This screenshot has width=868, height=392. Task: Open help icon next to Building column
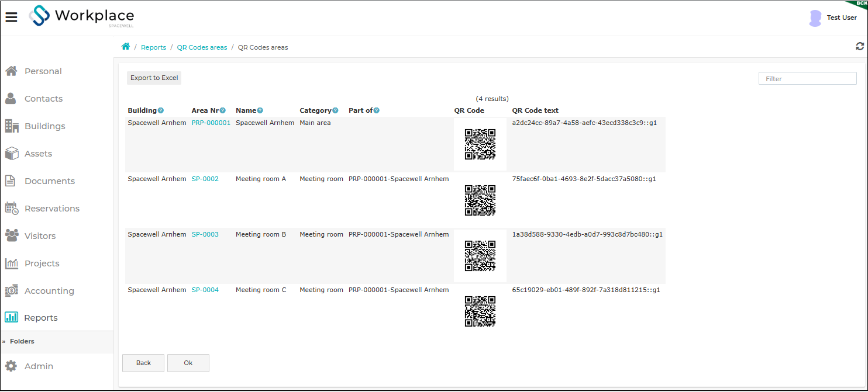(x=161, y=110)
